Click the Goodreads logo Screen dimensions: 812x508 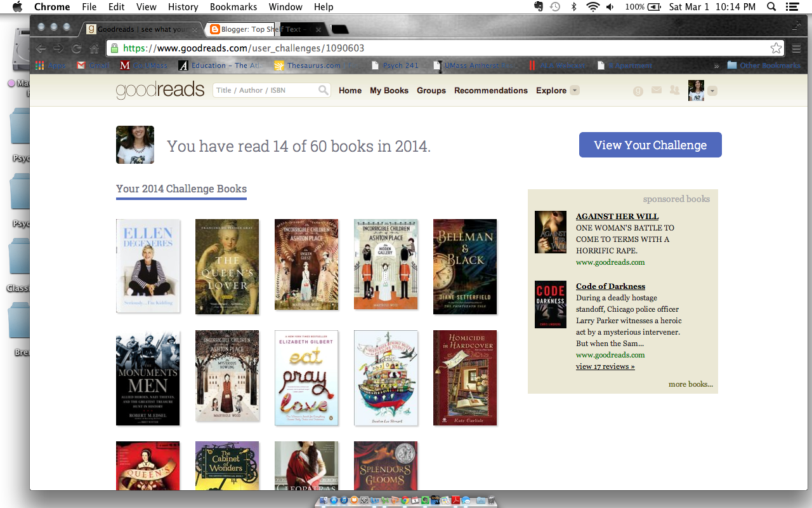click(159, 90)
